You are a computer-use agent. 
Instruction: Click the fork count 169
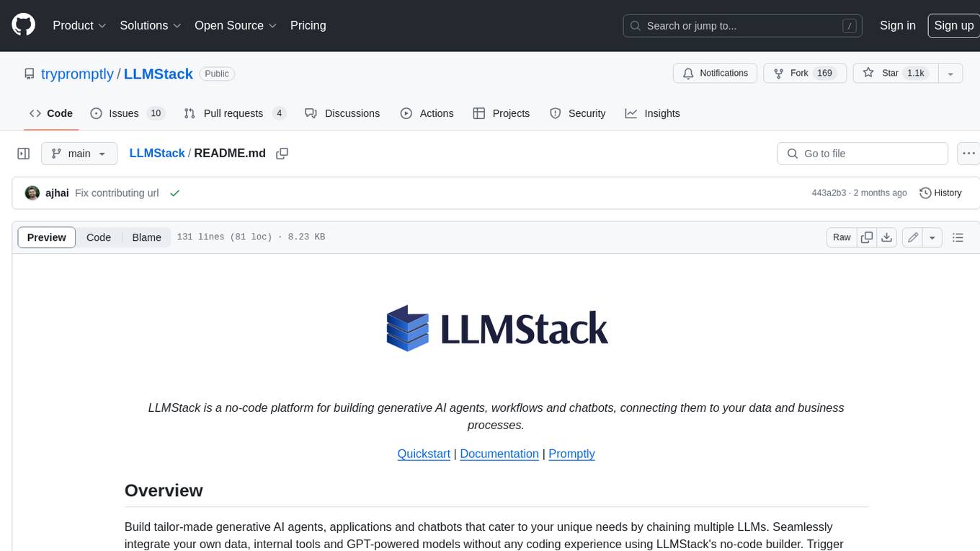coord(824,73)
